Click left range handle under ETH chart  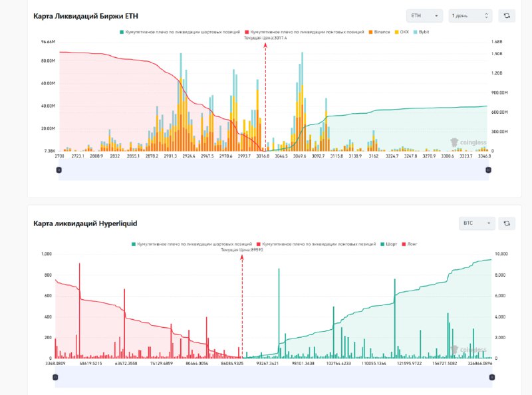coord(59,170)
